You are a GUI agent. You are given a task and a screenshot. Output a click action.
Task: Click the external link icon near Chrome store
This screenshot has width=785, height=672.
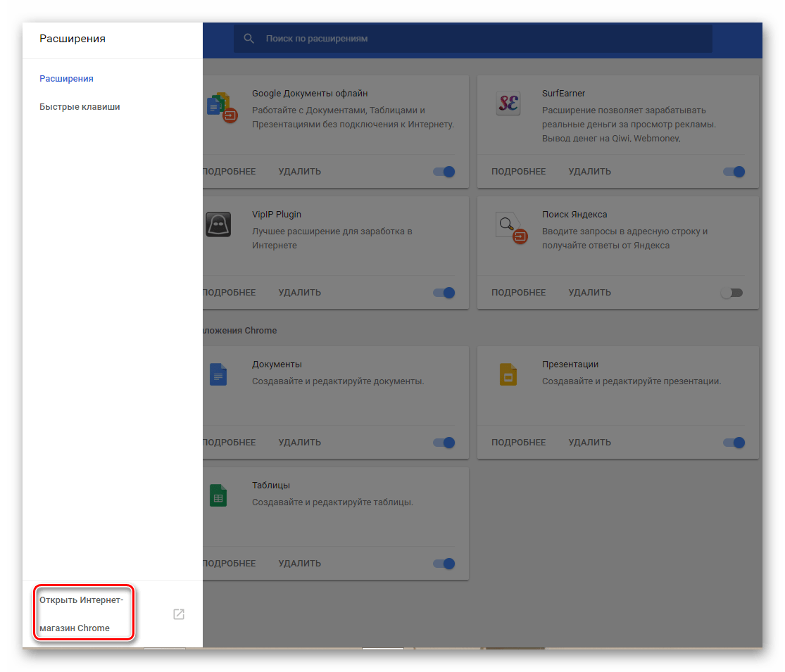point(179,614)
